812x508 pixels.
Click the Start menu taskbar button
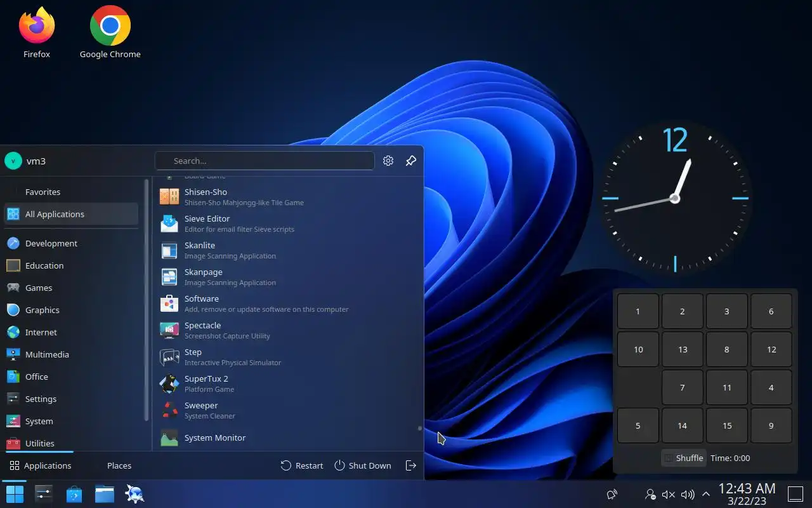tap(15, 493)
